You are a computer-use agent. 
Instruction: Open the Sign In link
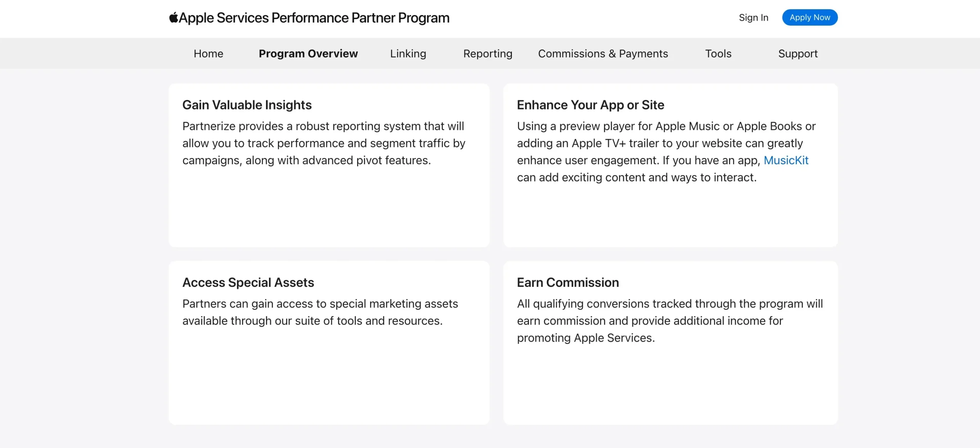[x=753, y=18]
